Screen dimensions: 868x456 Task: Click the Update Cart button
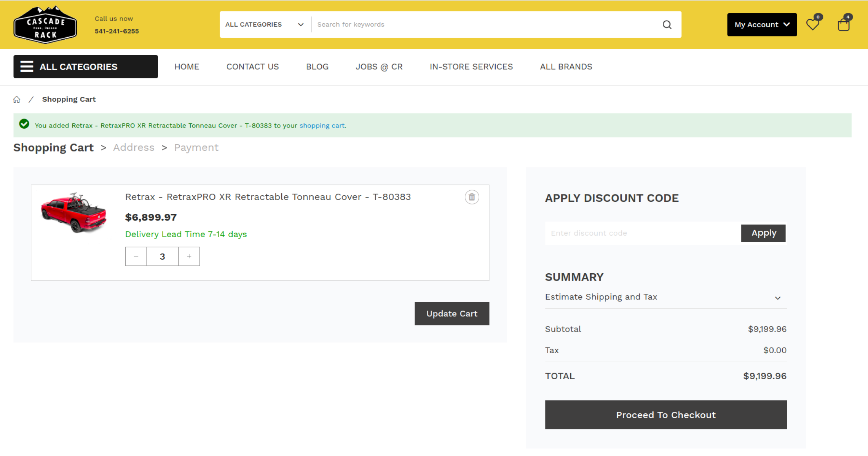[452, 314]
